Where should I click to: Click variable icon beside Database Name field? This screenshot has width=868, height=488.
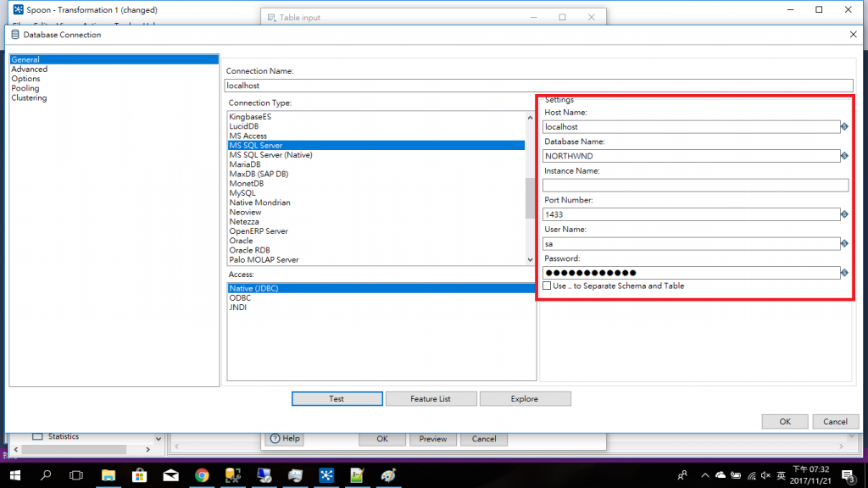click(x=844, y=156)
